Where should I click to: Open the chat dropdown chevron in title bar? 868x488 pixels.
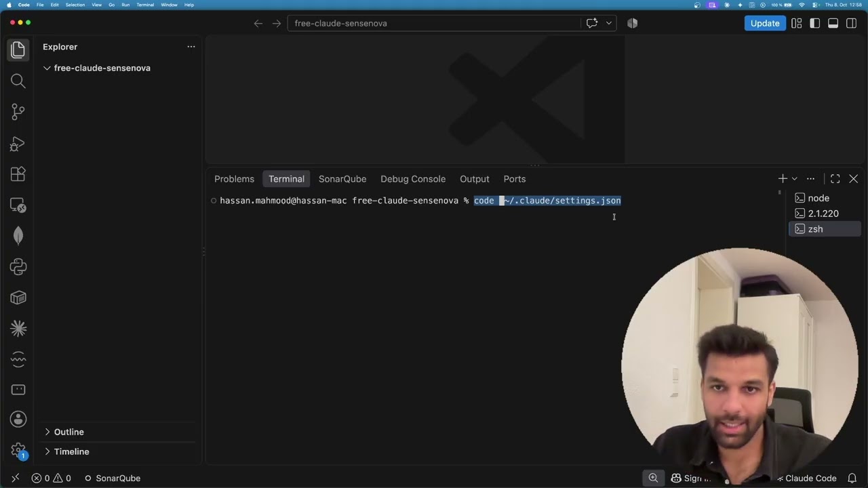click(x=608, y=23)
